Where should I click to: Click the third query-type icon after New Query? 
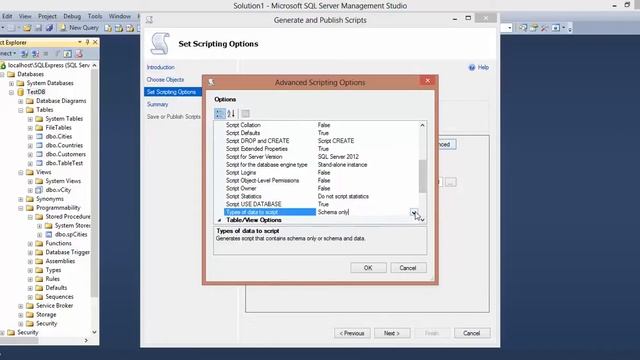[x=130, y=28]
